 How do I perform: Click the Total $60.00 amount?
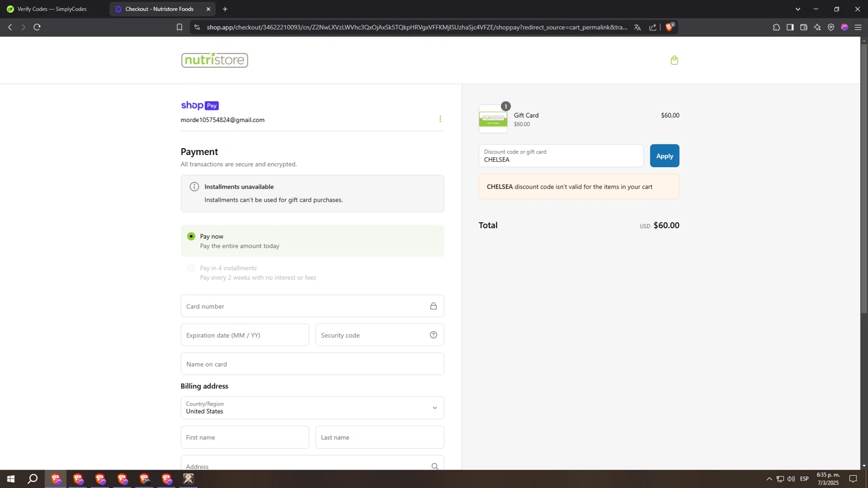tap(666, 225)
